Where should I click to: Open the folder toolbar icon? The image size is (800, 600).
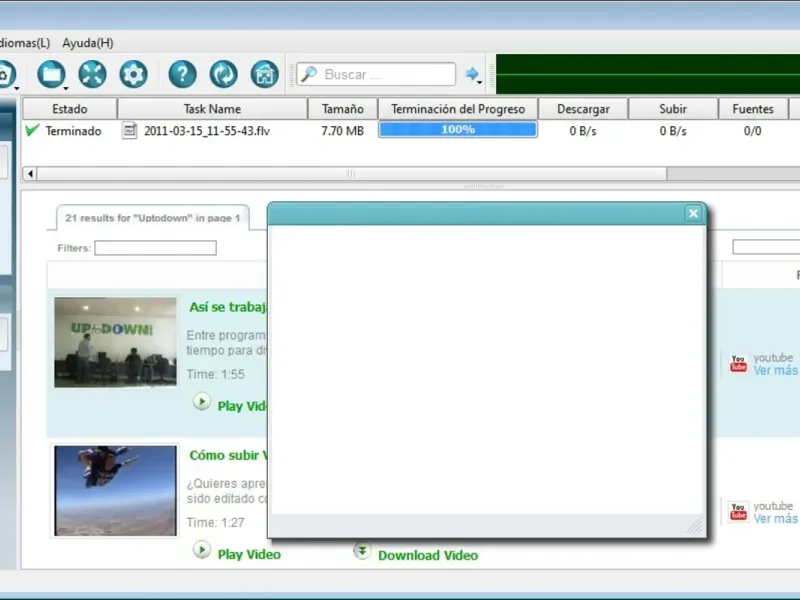pyautogui.click(x=51, y=74)
